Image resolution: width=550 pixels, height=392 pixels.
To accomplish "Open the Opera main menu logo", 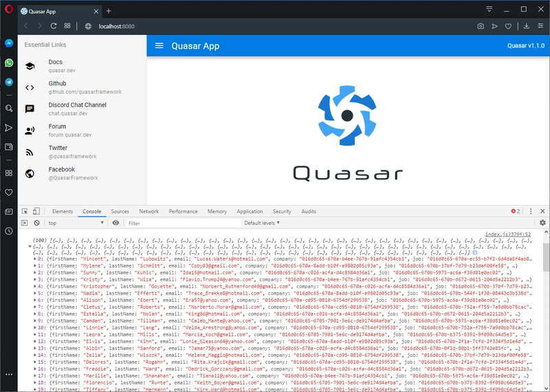I will 9,9.
